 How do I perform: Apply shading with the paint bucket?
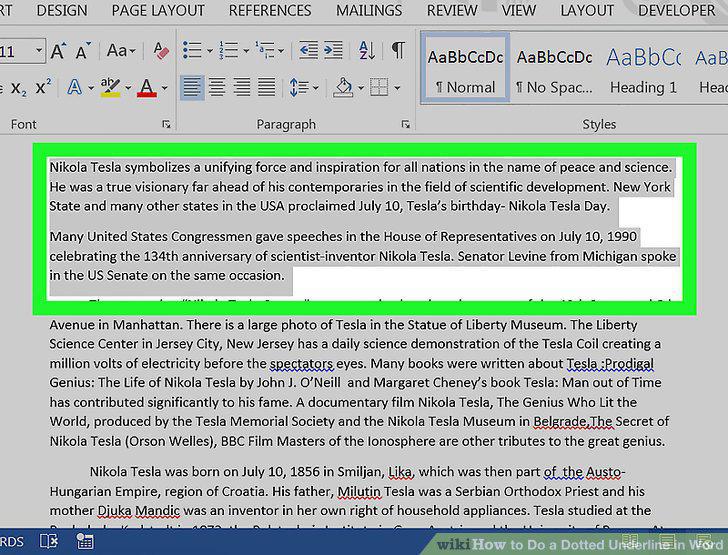click(343, 87)
